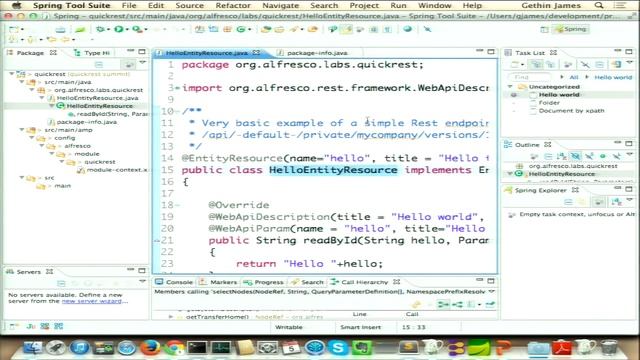Open the Run button dropdown arrow
The image size is (640, 360).
[127, 29]
